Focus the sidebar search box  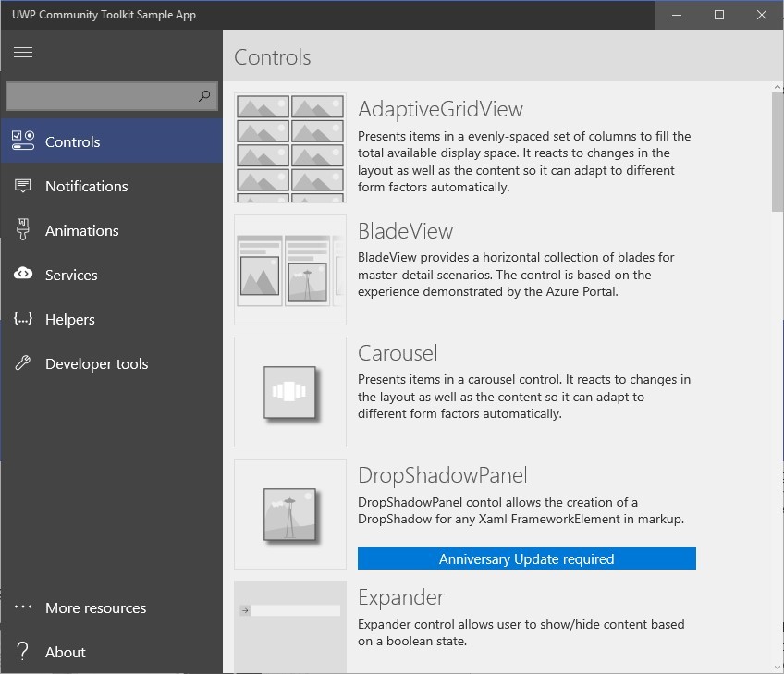click(112, 96)
